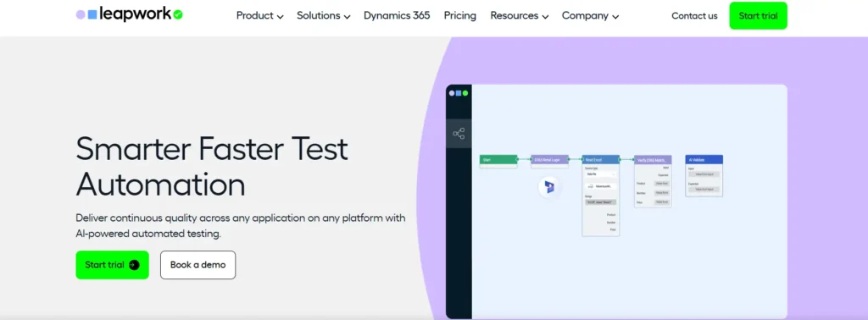
Task: Click the arrow icon inside hero Start trial
Action: pyautogui.click(x=134, y=265)
